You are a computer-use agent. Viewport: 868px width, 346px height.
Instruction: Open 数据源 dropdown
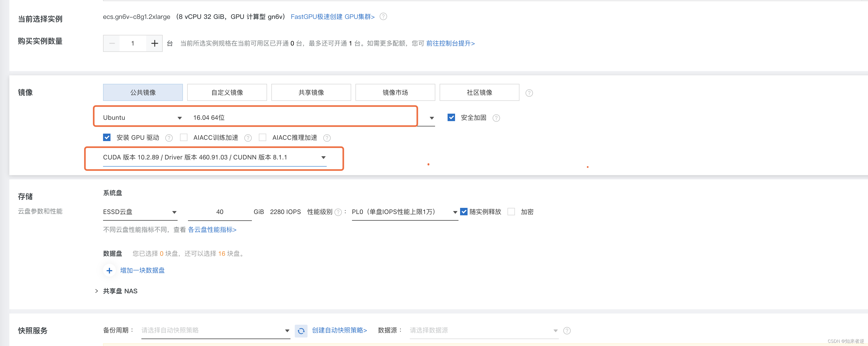484,331
